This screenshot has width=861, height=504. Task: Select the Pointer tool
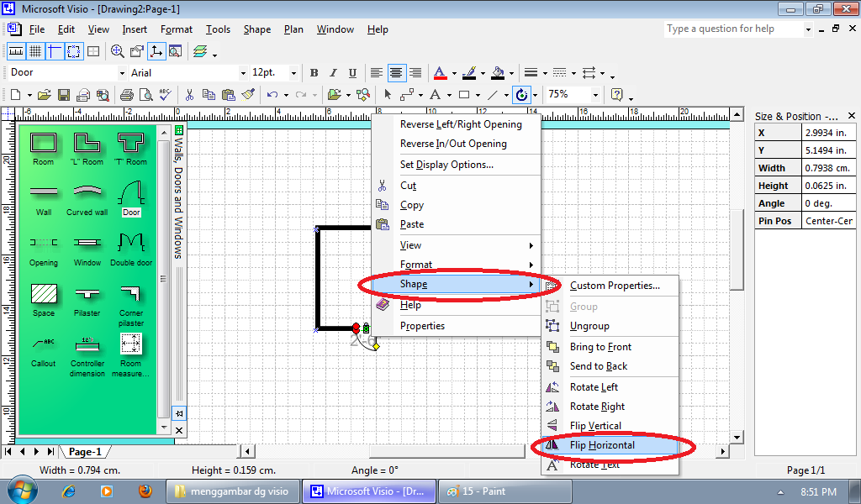pos(387,95)
